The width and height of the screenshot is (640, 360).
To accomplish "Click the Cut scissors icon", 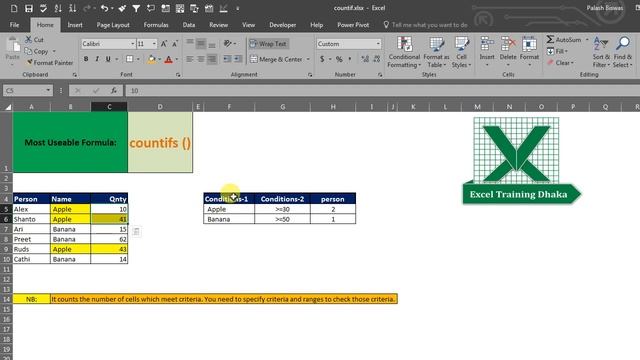I will point(29,40).
